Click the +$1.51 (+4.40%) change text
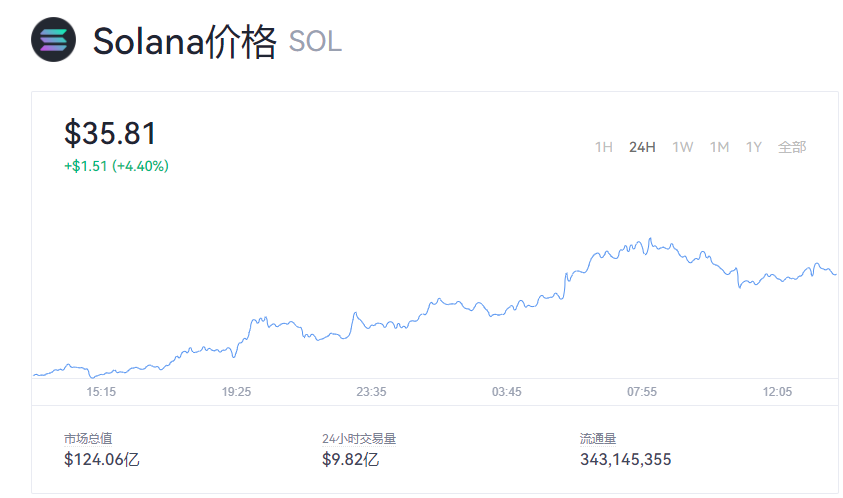The height and width of the screenshot is (498, 843). pyautogui.click(x=117, y=166)
